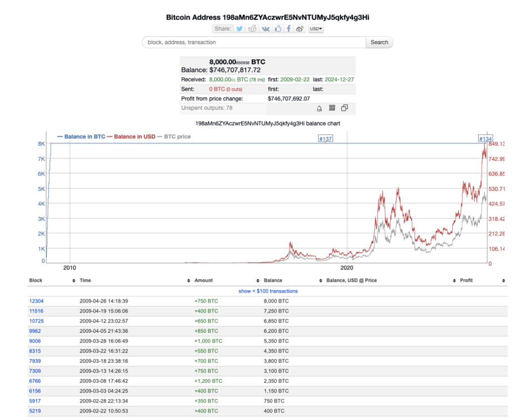The width and height of the screenshot is (516, 420).
Task: Share the address on Twitter
Action: click(239, 29)
